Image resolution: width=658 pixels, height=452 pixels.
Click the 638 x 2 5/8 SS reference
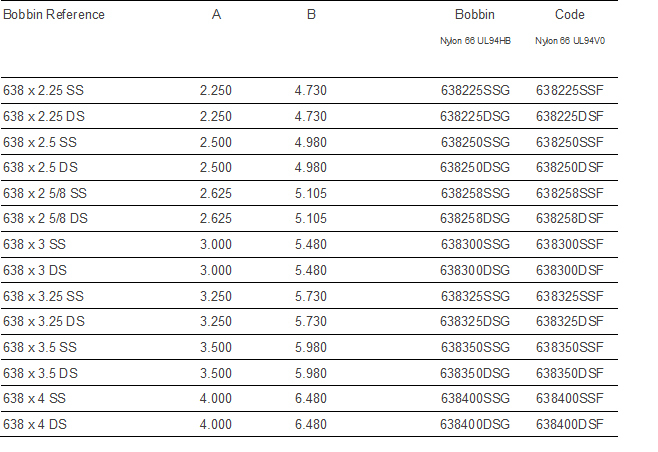coord(45,193)
